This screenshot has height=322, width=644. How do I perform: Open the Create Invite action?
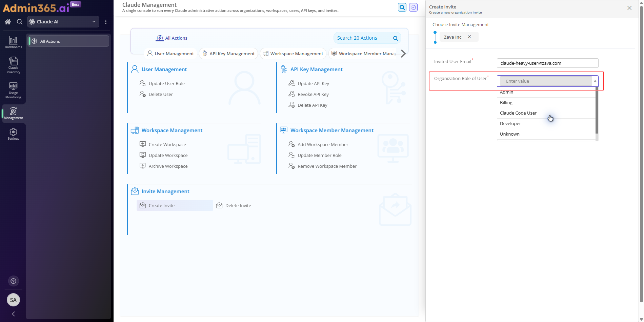(175, 205)
